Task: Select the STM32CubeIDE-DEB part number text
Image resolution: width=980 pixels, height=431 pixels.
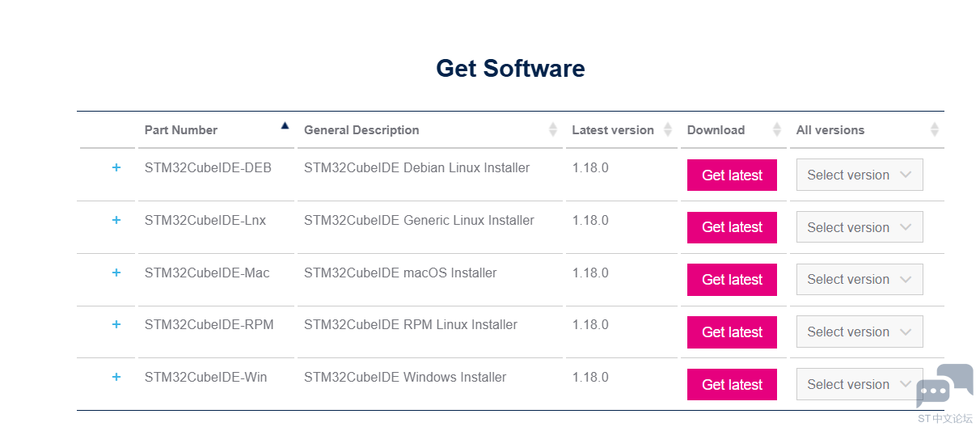Action: [x=208, y=168]
